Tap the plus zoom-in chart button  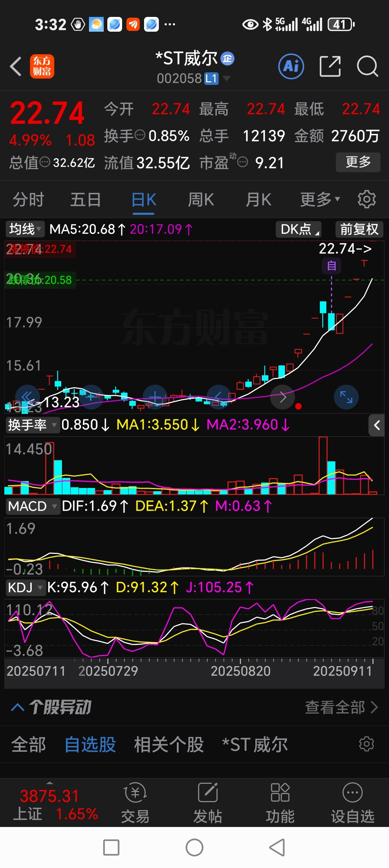click(x=155, y=397)
